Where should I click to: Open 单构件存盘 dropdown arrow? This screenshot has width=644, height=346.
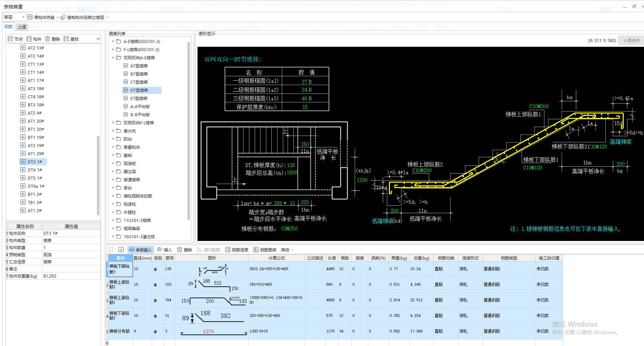pyautogui.click(x=58, y=17)
